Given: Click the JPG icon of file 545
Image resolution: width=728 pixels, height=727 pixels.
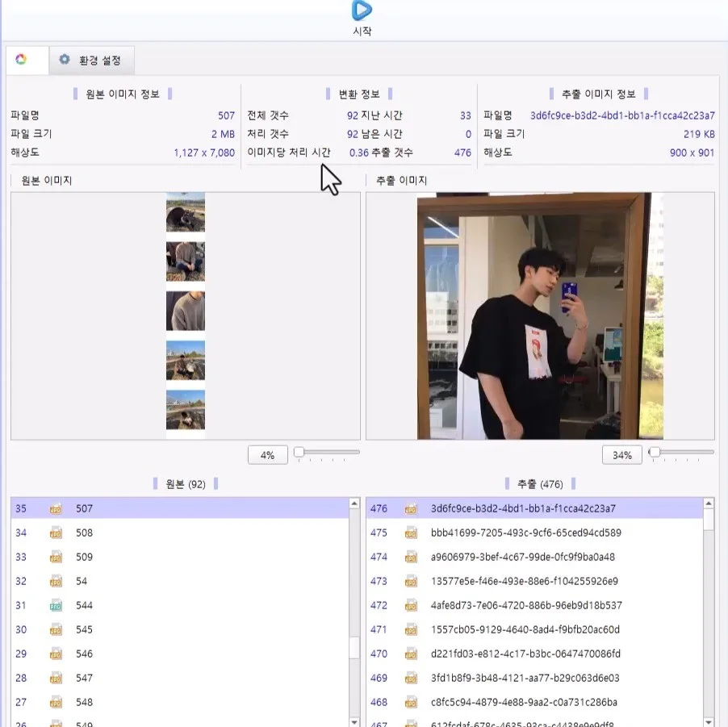Looking at the screenshot, I should 56,629.
